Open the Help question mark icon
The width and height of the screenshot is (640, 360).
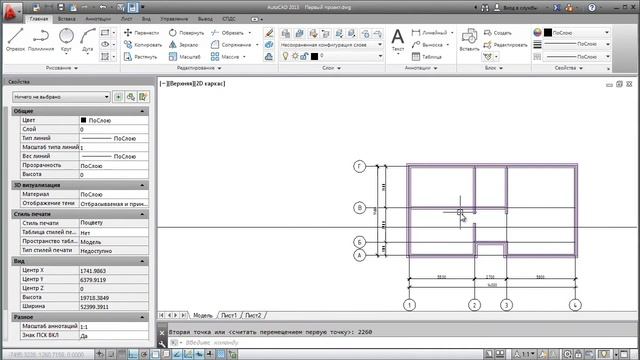click(592, 7)
